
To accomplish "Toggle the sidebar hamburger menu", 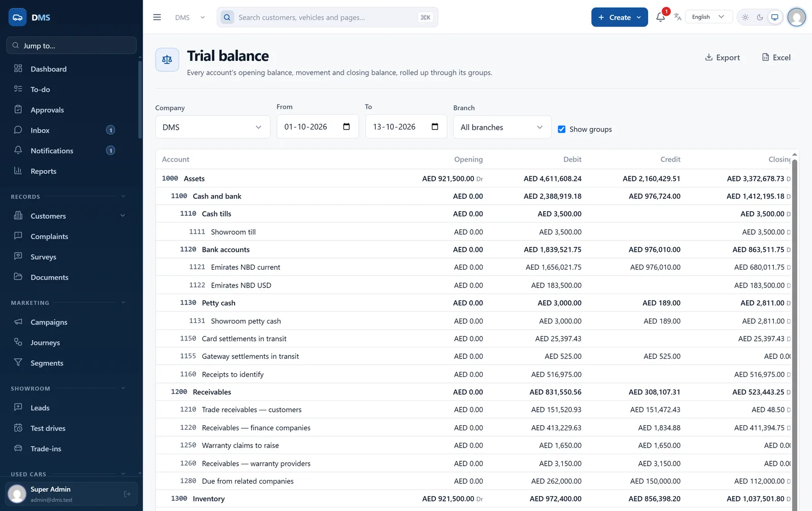I will tap(157, 17).
